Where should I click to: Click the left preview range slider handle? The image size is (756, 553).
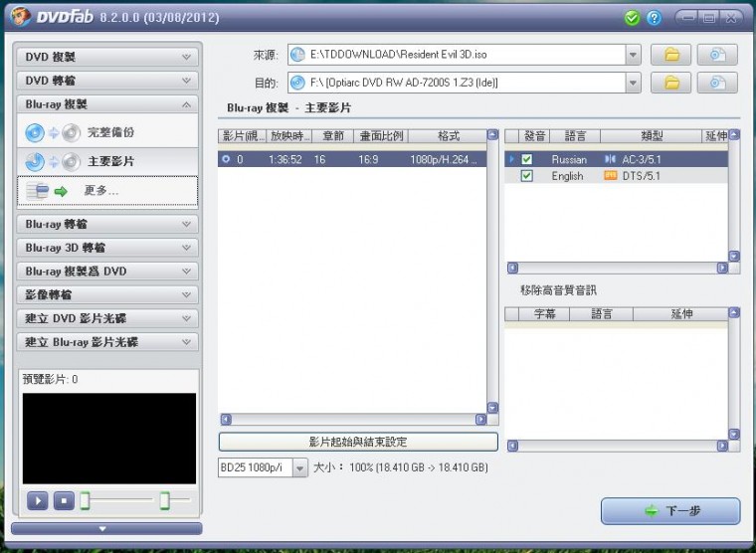pos(85,500)
